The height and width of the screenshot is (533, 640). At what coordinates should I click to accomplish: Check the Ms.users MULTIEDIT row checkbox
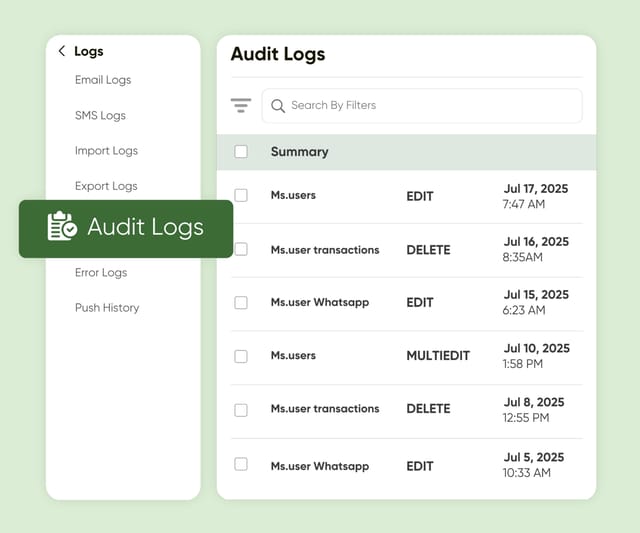(x=241, y=356)
